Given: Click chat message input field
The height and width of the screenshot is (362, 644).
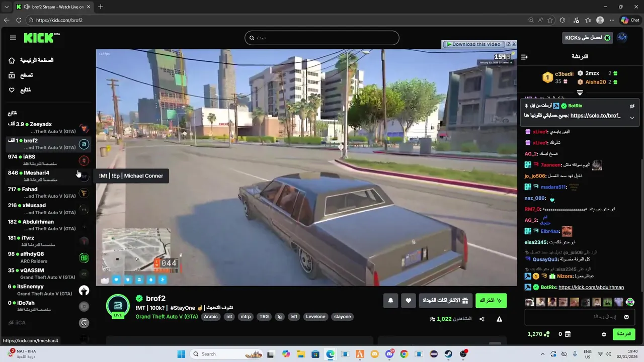Looking at the screenshot, I should (579, 317).
